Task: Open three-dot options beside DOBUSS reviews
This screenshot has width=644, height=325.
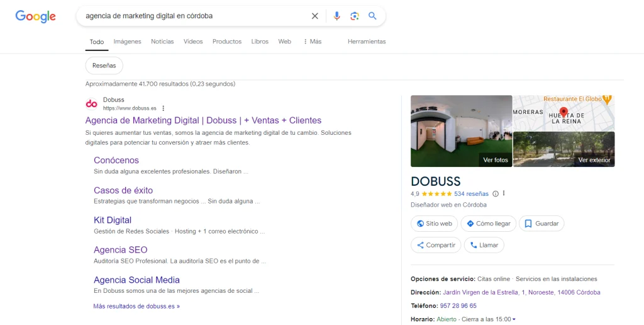Action: [504, 193]
